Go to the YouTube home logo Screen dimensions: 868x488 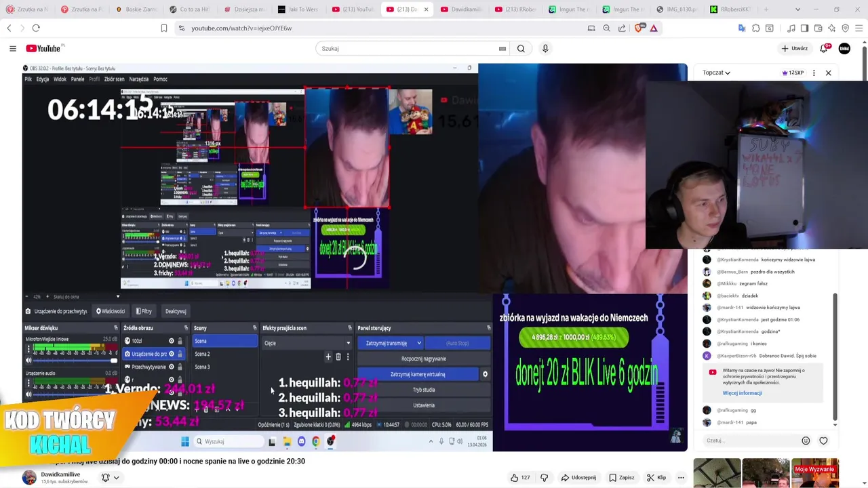45,48
